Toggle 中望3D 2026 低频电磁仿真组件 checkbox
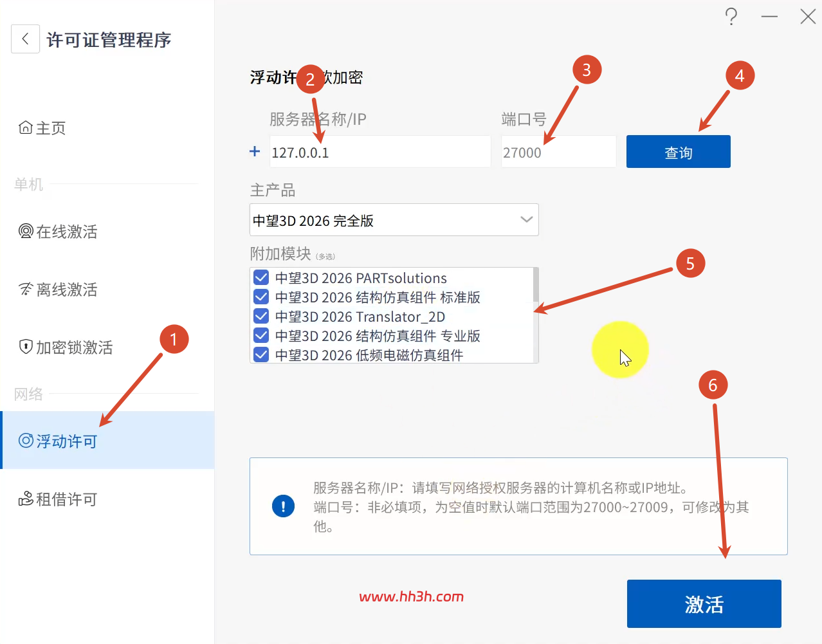The height and width of the screenshot is (644, 822). pyautogui.click(x=261, y=355)
